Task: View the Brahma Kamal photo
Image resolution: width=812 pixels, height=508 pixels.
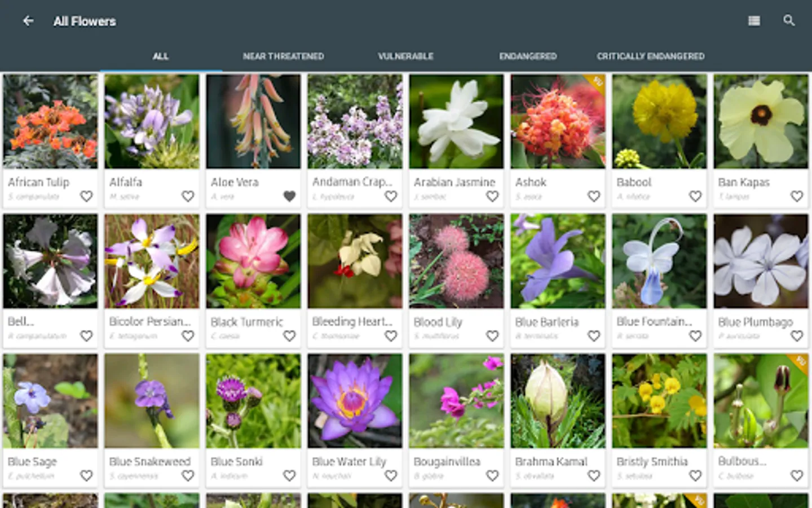Action: click(x=558, y=401)
